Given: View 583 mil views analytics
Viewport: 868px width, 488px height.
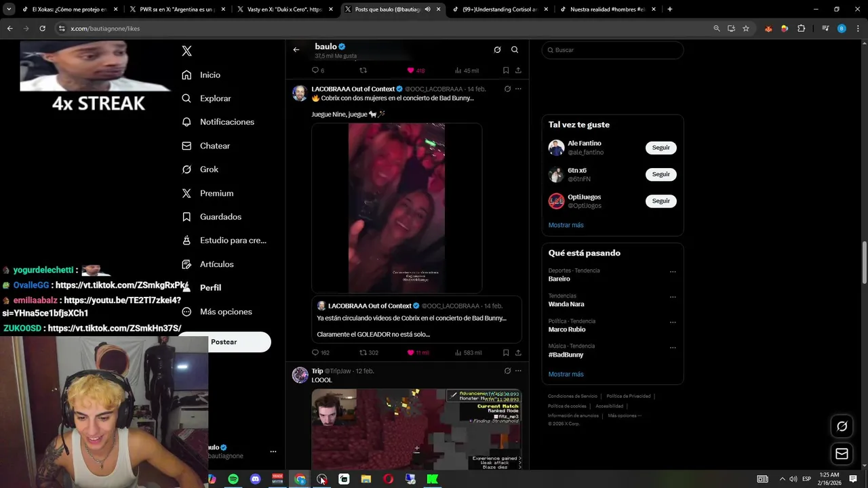Looking at the screenshot, I should pos(468,352).
